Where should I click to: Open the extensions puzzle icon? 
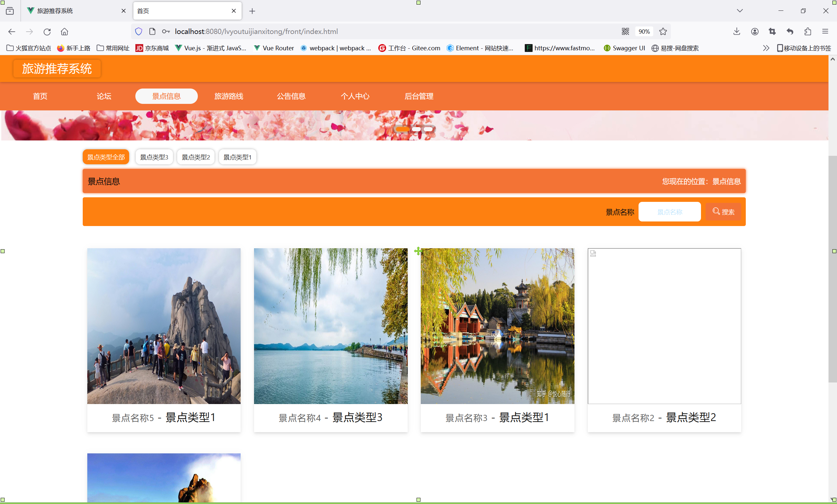[x=808, y=32]
